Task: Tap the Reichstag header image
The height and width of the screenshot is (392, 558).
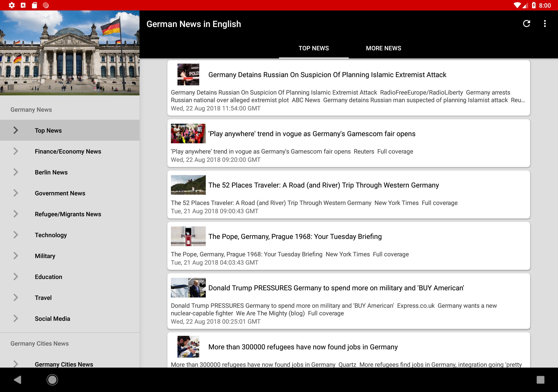Action: [x=70, y=53]
